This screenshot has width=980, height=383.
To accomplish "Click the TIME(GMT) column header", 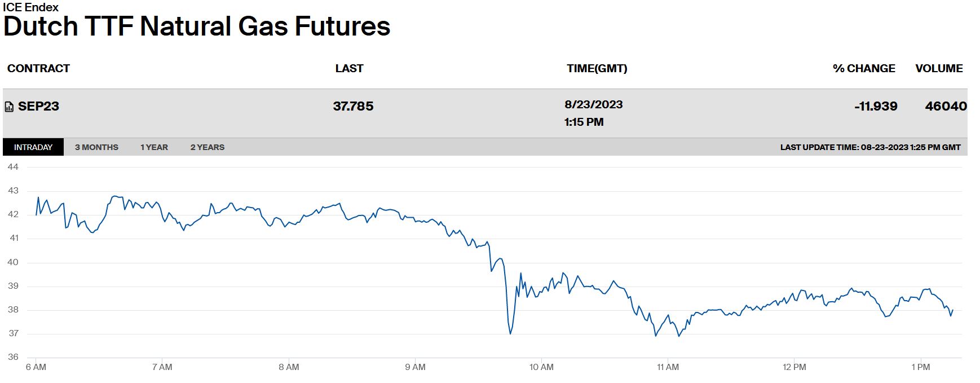I will [x=597, y=68].
